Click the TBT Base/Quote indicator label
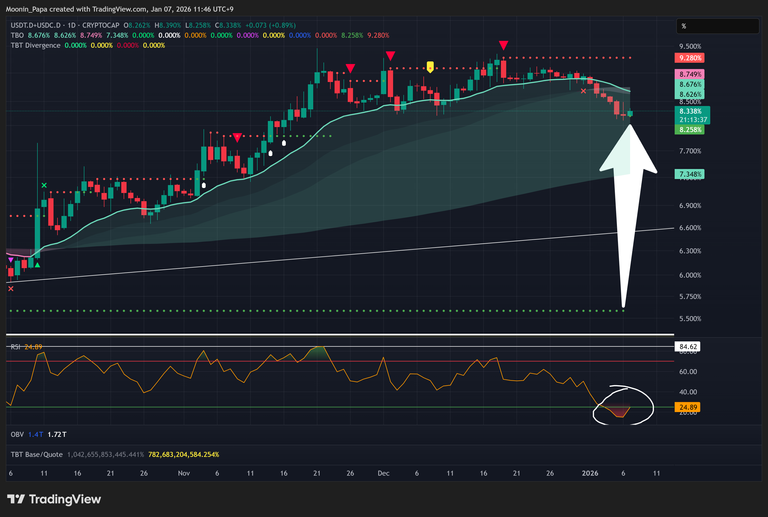Image resolution: width=768 pixels, height=517 pixels. [39, 454]
